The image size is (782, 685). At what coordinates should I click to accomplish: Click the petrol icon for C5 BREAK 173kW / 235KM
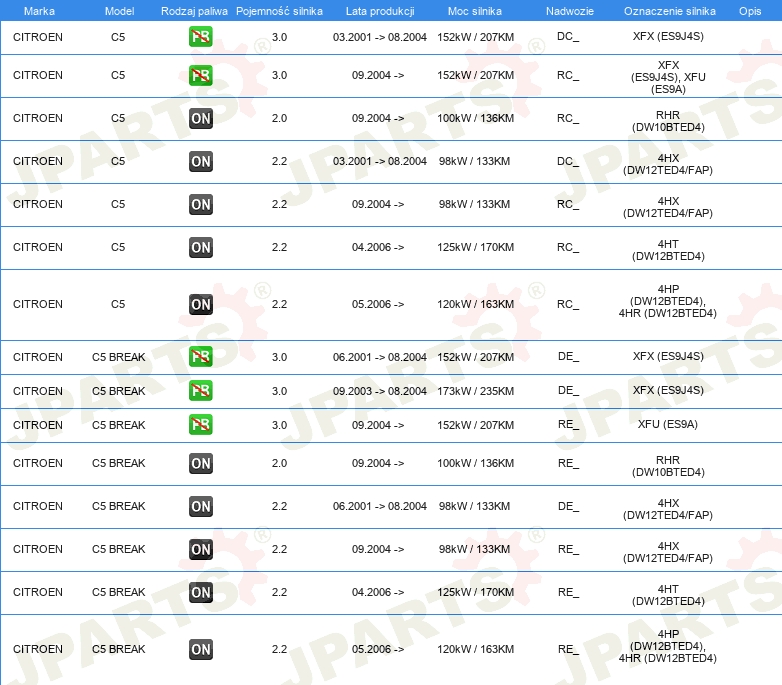pyautogui.click(x=200, y=391)
